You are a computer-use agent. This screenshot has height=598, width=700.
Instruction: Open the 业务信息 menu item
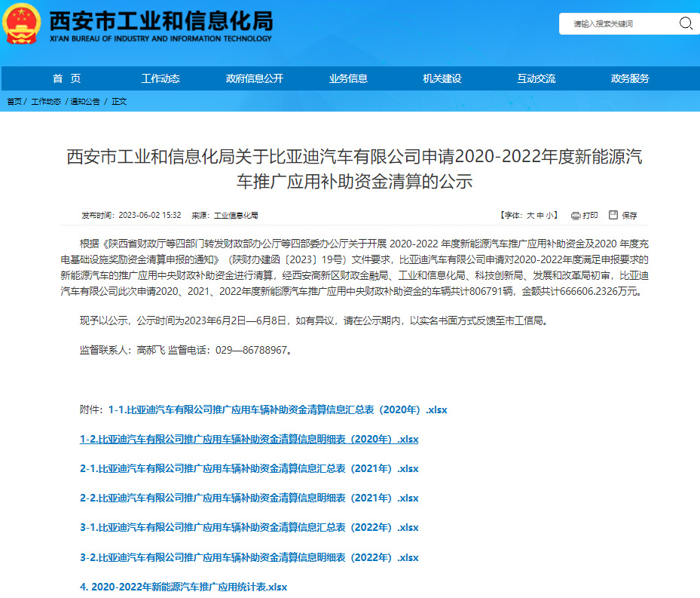pos(348,78)
